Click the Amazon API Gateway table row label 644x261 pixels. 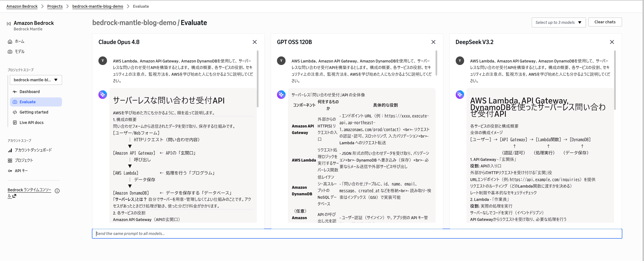tap(303, 129)
